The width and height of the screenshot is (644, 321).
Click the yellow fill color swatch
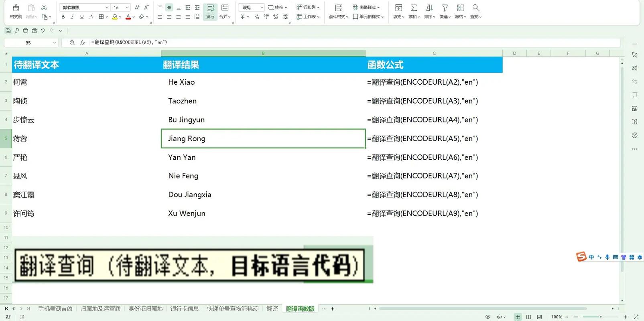pyautogui.click(x=115, y=17)
